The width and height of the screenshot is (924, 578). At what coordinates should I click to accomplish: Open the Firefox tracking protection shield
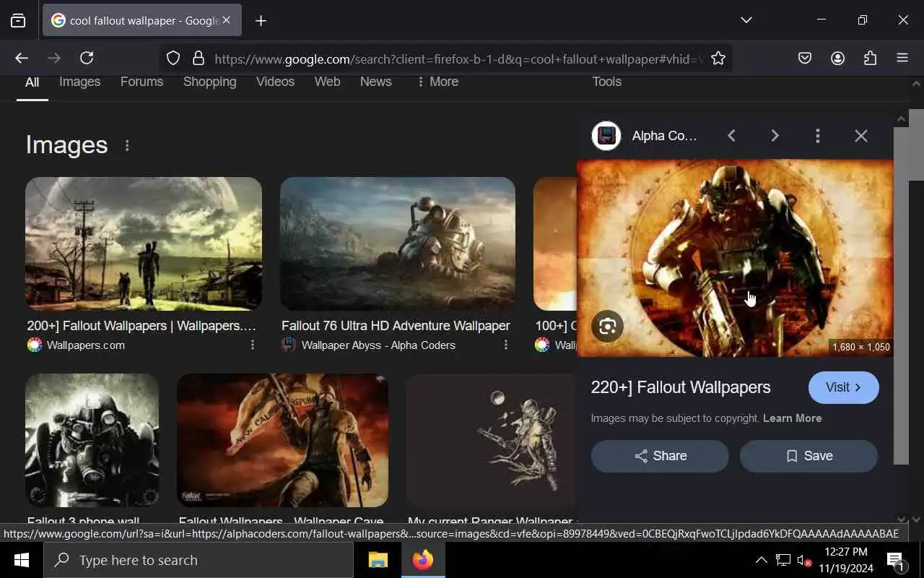click(173, 59)
